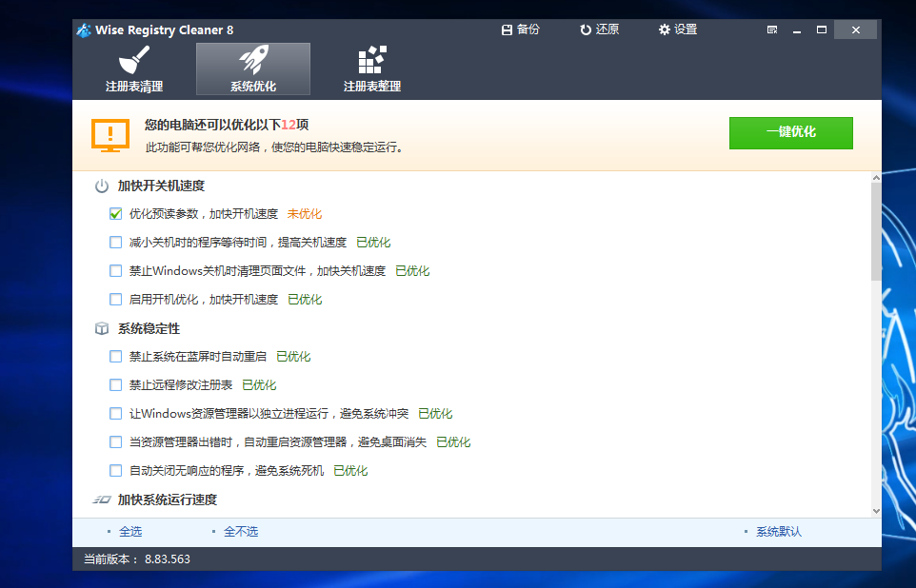Check 禁止Windows关机时清理页面文件 option
Screen dimensions: 916x588
click(x=115, y=271)
